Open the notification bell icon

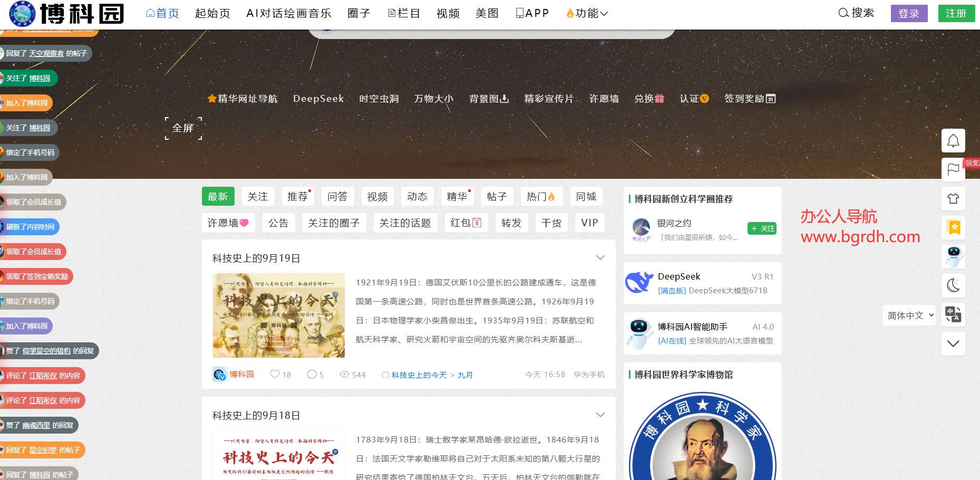click(953, 140)
